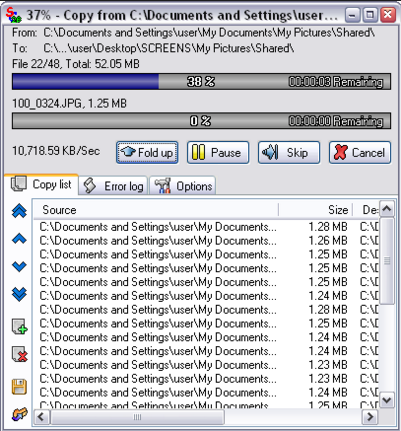The image size is (401, 431).
Task: Click the current file name 100_0324.JPG, 1.25 MB
Action: (69, 103)
